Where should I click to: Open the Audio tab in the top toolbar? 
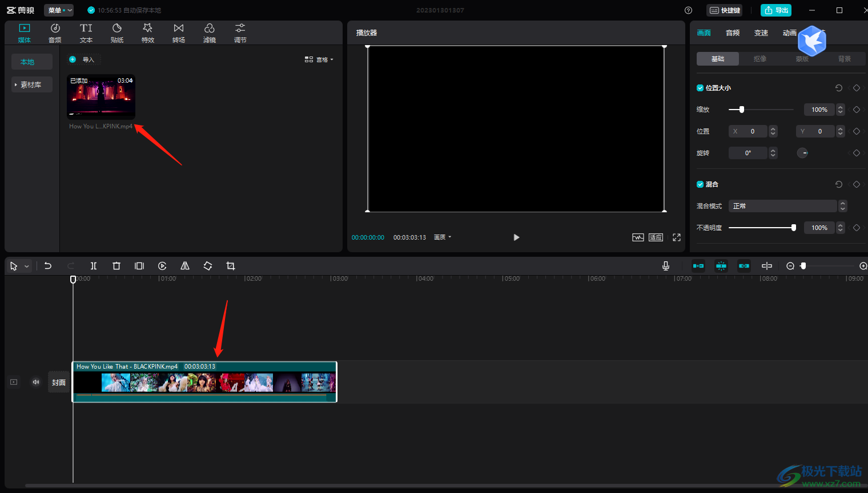click(x=55, y=33)
